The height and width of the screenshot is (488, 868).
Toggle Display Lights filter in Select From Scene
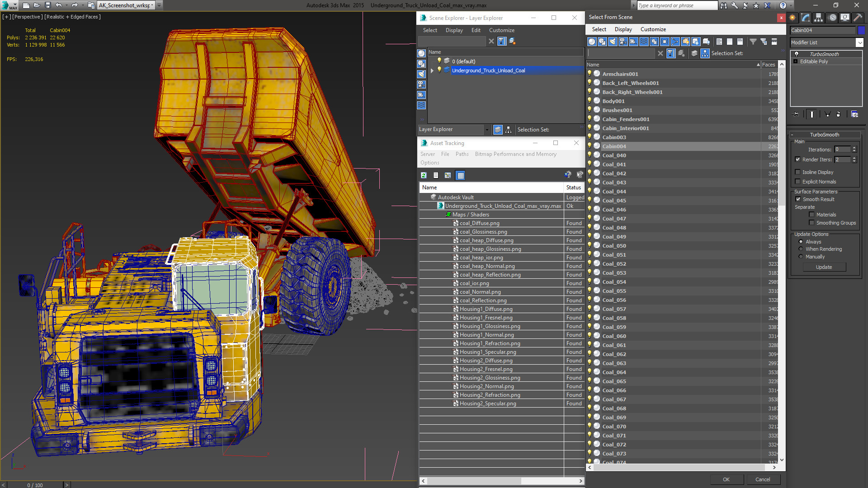pyautogui.click(x=613, y=42)
